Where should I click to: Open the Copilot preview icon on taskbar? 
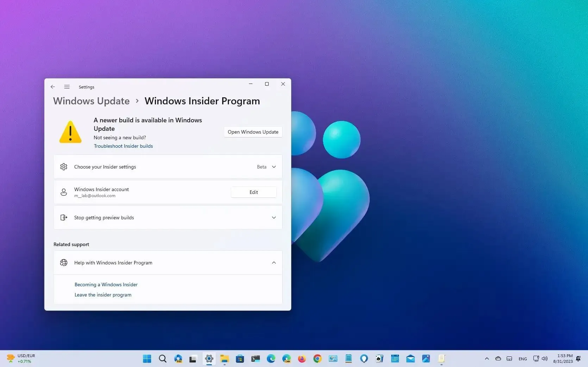point(178,359)
